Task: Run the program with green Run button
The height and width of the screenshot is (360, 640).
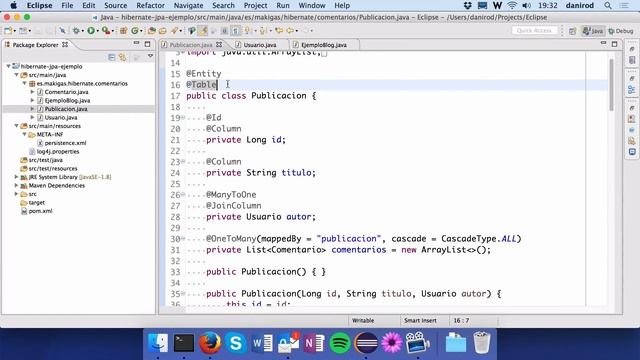Action: click(91, 31)
